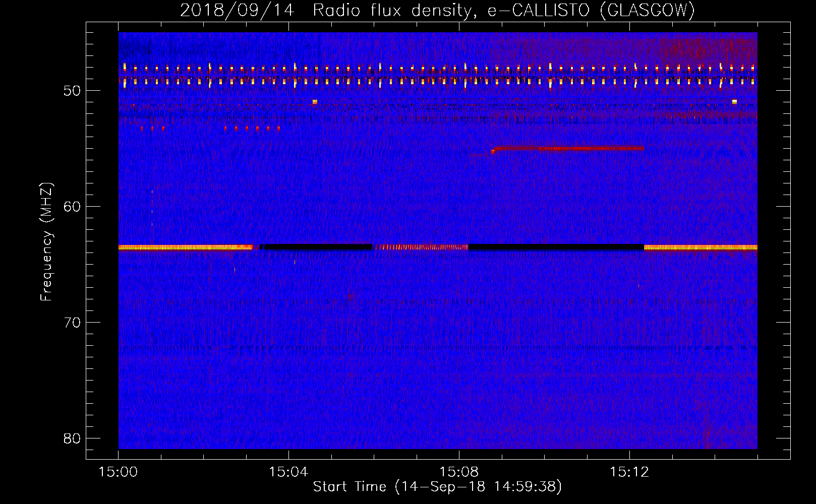Click the black gap at 64 MHz around 15:10
816x504 pixels.
pos(556,247)
